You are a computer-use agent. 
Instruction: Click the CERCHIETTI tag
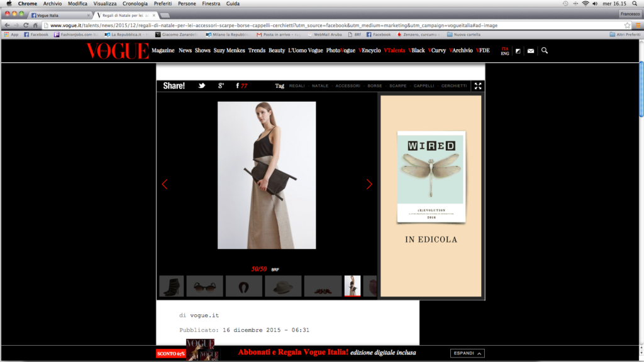pyautogui.click(x=454, y=85)
